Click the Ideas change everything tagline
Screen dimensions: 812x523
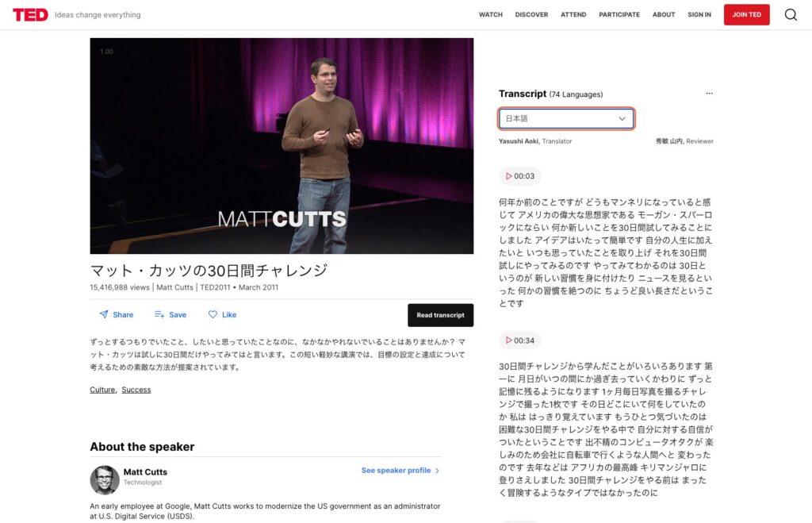(98, 14)
